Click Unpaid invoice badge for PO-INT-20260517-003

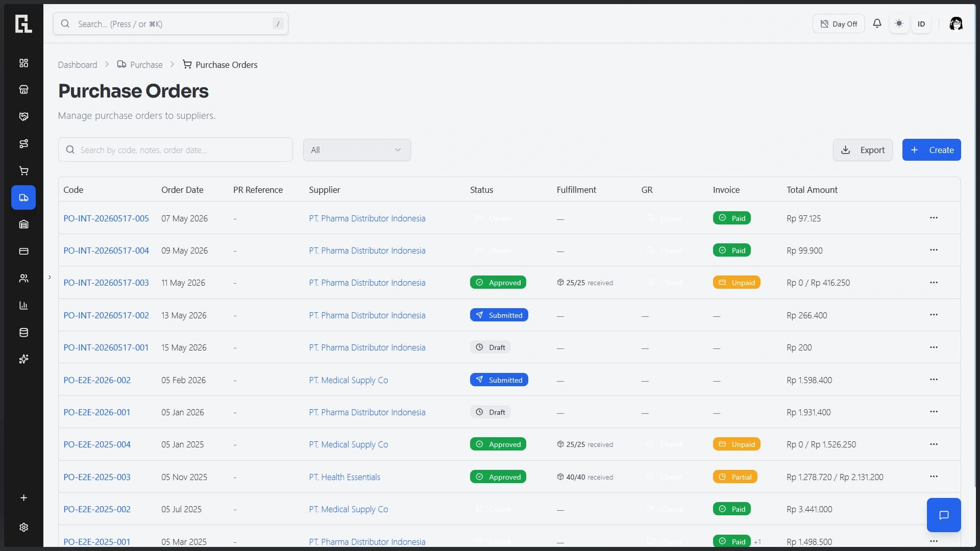[737, 283]
